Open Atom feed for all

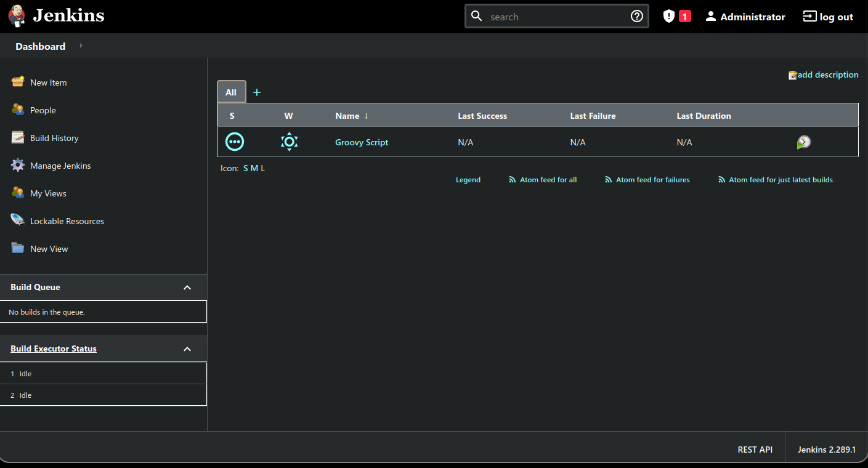click(548, 180)
